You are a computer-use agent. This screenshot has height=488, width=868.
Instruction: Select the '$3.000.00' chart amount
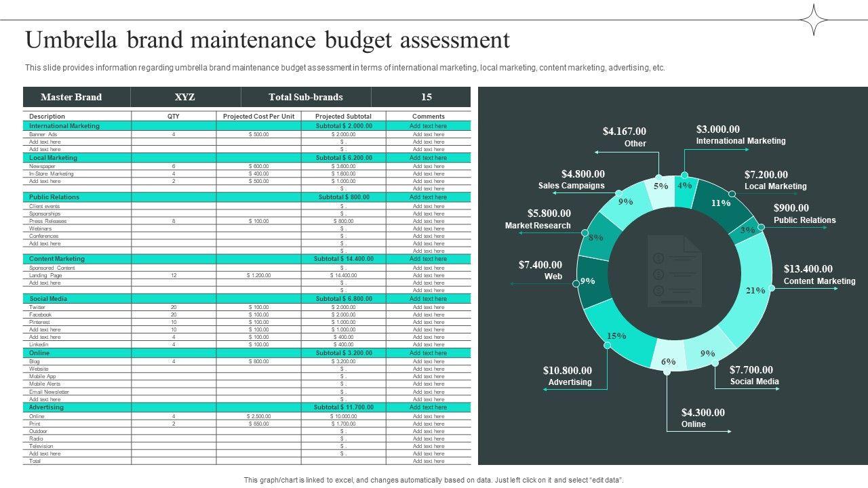[718, 129]
